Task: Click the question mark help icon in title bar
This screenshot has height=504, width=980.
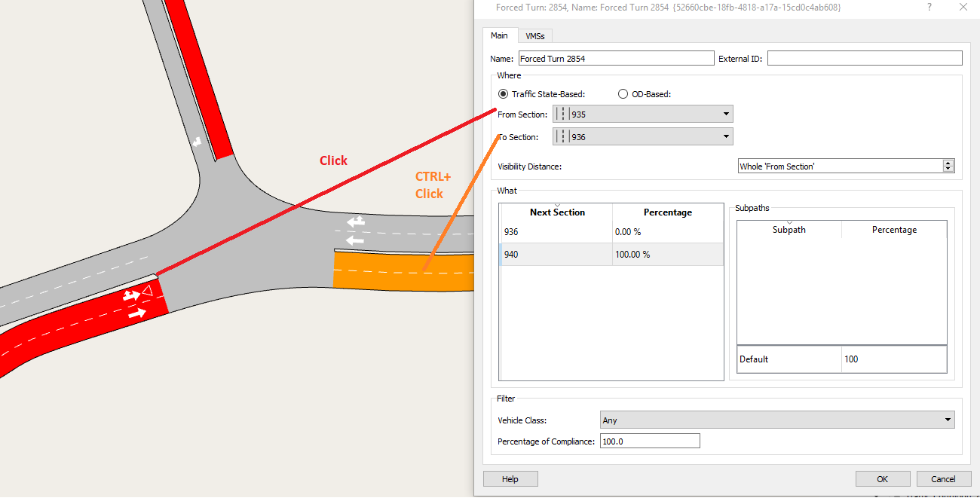Action: click(929, 8)
